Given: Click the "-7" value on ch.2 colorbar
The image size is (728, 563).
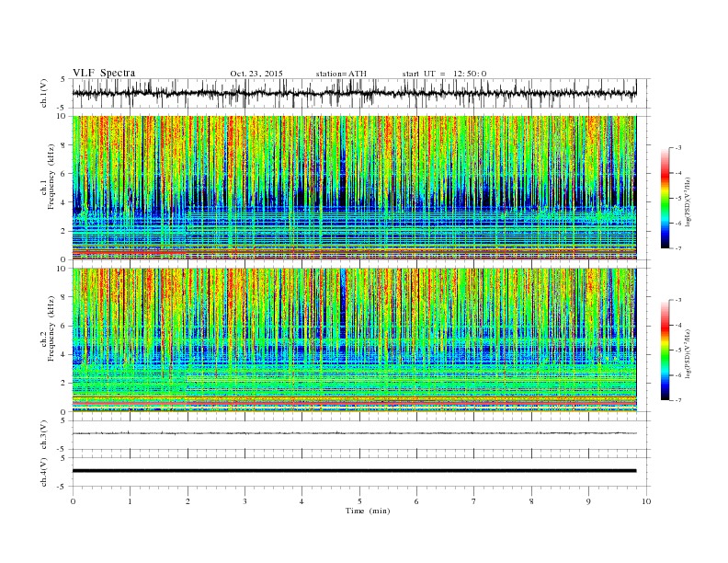Looking at the screenshot, I should point(678,400).
